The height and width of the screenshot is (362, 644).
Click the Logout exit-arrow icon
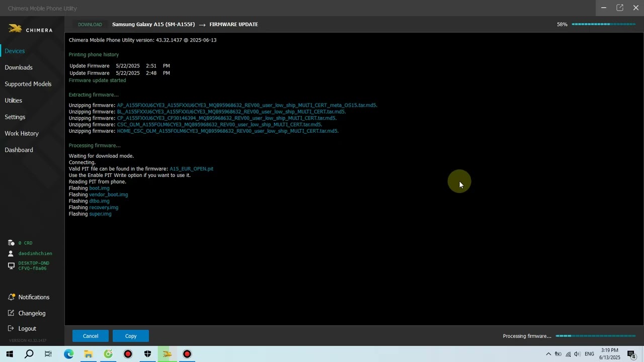[x=11, y=328]
